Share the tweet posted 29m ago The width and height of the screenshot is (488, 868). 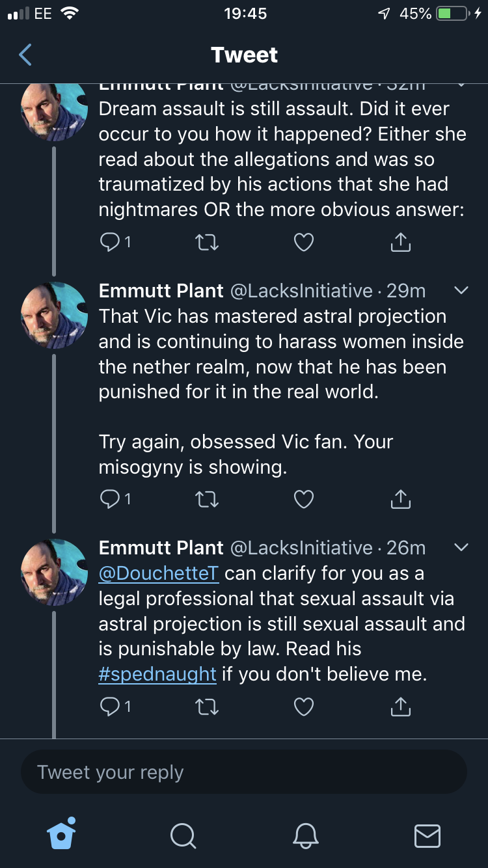tap(401, 498)
